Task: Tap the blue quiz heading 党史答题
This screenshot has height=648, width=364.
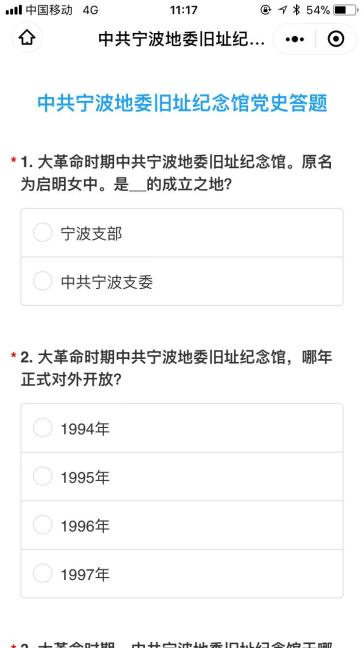Action: [x=289, y=103]
